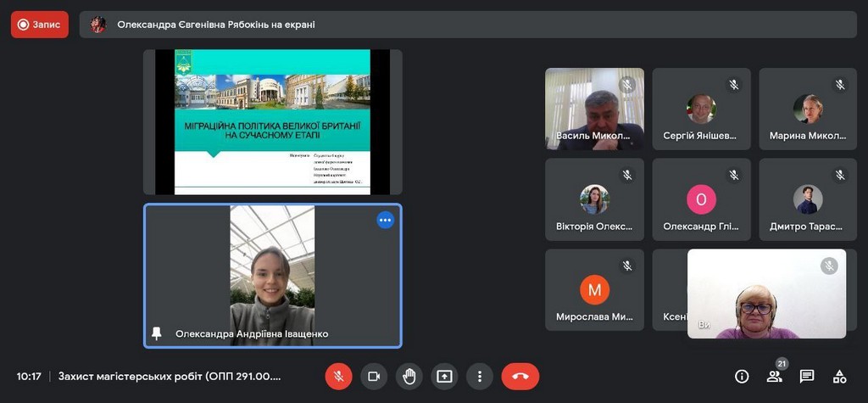Click the meeting title Захист магістерських робіт
Viewport: 868px width, 403px height.
tap(170, 376)
